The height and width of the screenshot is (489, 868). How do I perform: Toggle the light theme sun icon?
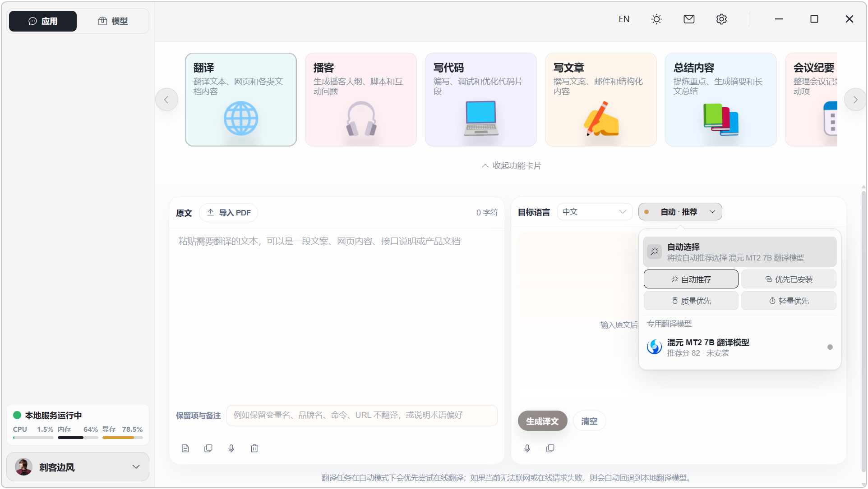click(656, 19)
